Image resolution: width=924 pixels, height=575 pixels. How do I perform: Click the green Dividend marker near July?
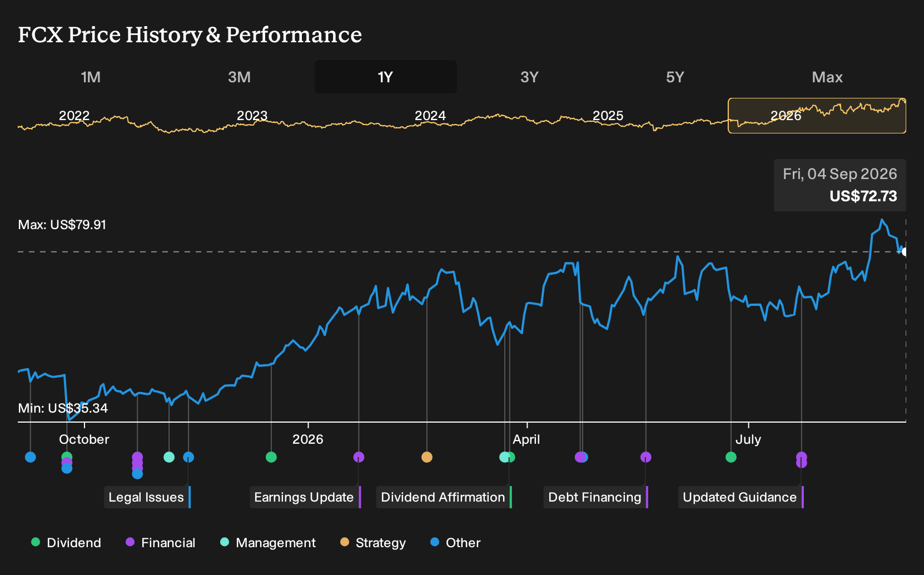pyautogui.click(x=731, y=457)
